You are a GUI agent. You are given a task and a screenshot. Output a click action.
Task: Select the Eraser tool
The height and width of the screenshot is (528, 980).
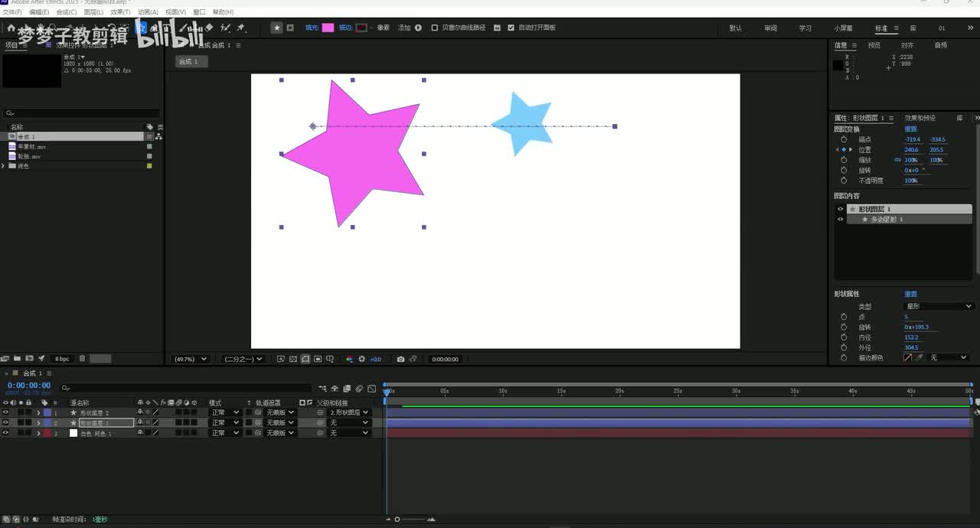click(x=209, y=28)
